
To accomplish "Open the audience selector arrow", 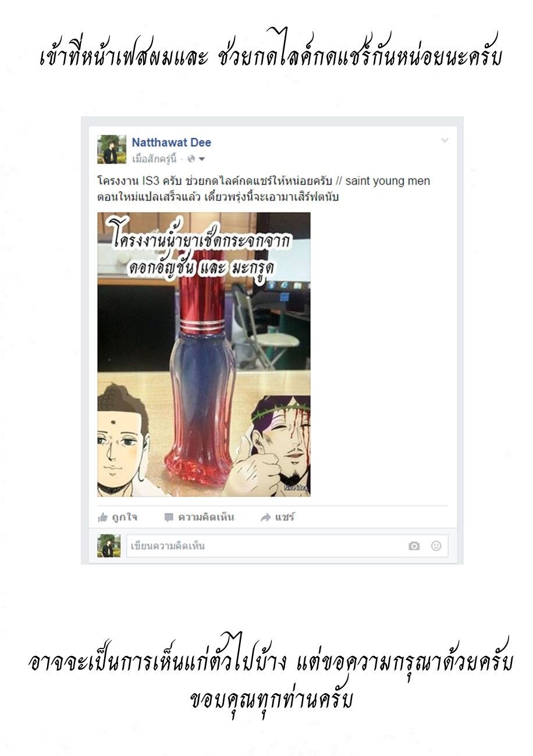I will point(201,159).
